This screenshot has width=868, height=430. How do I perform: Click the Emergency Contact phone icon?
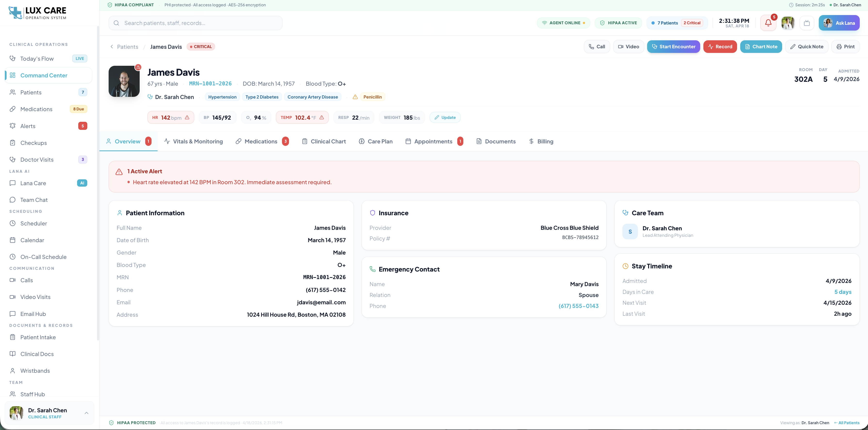point(372,269)
